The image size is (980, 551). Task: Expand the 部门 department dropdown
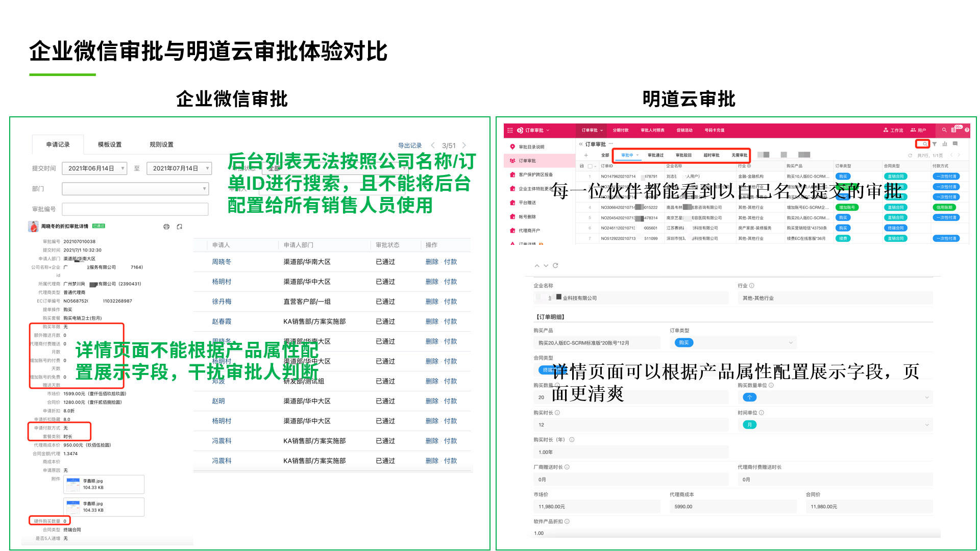click(135, 189)
